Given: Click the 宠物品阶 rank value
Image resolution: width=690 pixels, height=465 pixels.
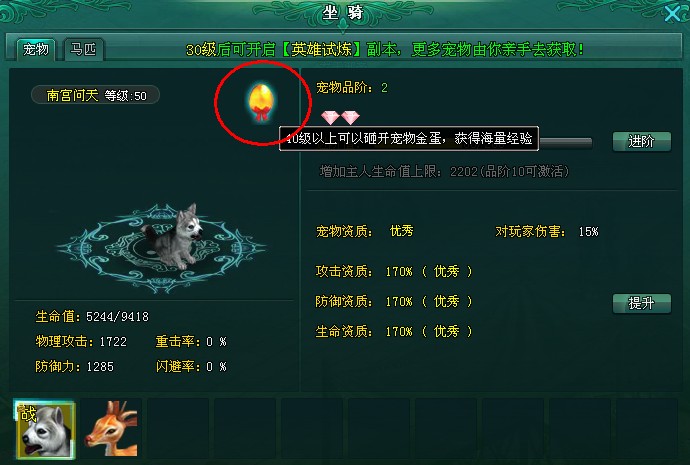Looking at the screenshot, I should click(x=384, y=88).
